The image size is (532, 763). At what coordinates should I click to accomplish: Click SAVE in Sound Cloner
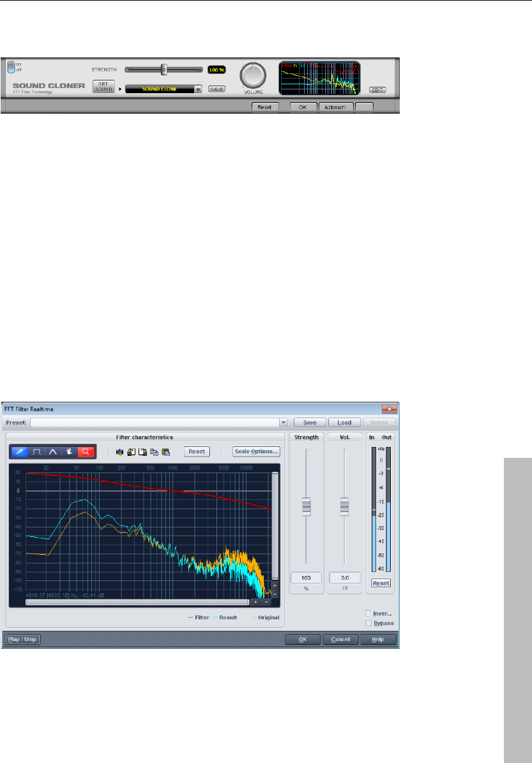pyautogui.click(x=217, y=89)
